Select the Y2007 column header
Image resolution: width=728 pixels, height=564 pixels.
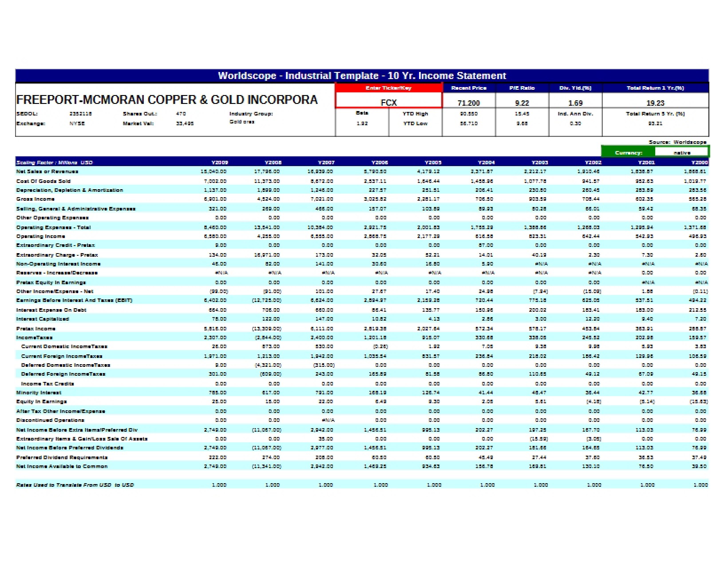(x=326, y=163)
